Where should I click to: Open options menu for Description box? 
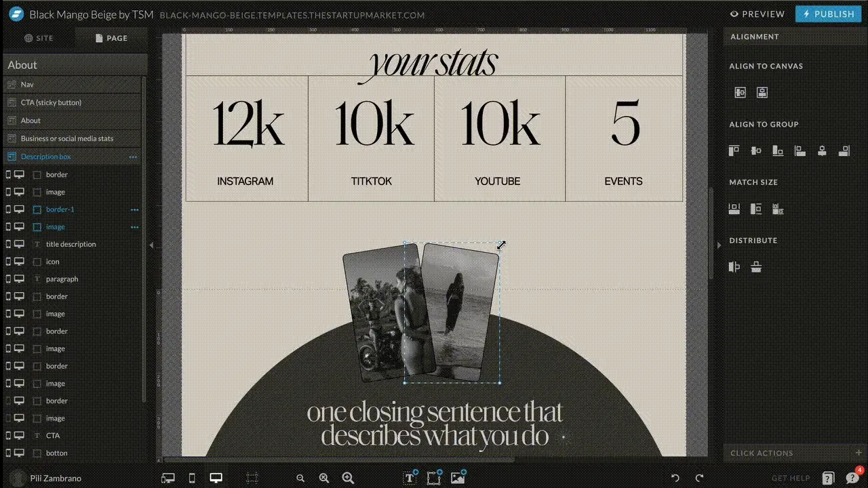(x=133, y=157)
